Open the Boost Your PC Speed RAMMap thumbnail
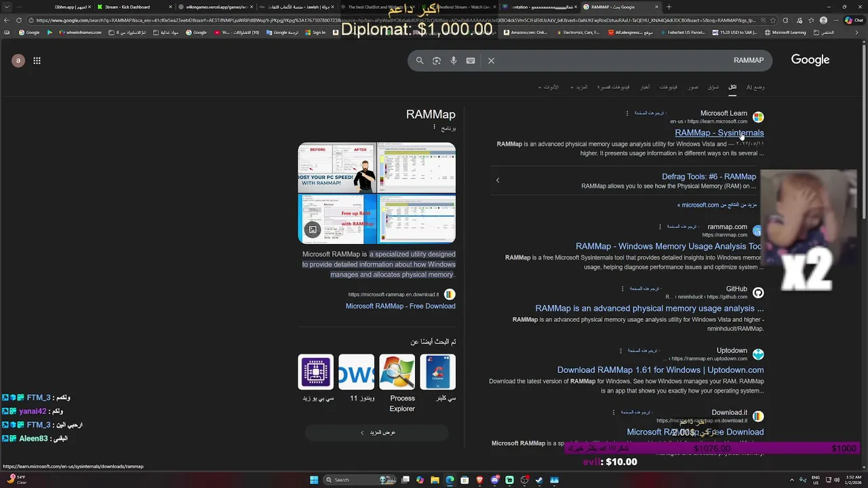The width and height of the screenshot is (868, 488). pos(337,168)
